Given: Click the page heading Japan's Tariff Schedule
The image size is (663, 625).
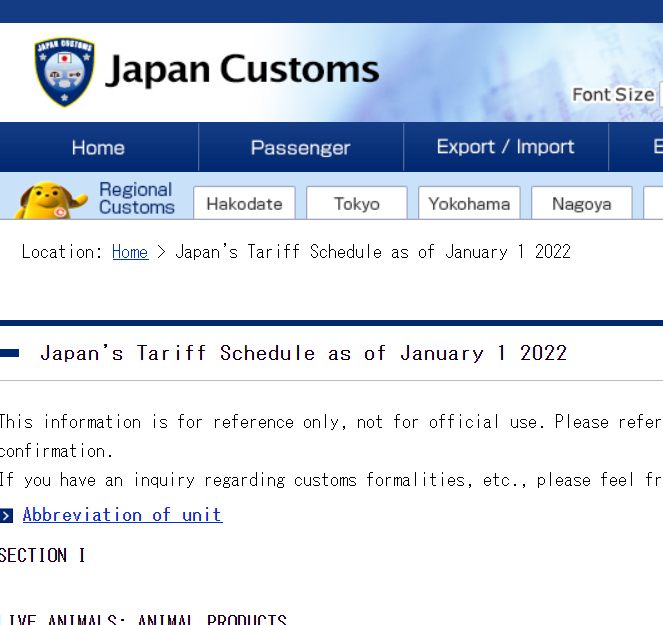Looking at the screenshot, I should tap(304, 353).
